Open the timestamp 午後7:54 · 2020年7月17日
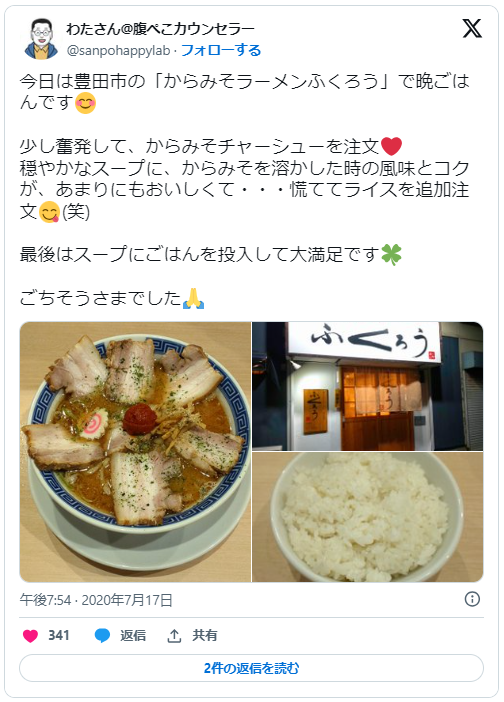The width and height of the screenshot is (504, 702). [x=96, y=599]
